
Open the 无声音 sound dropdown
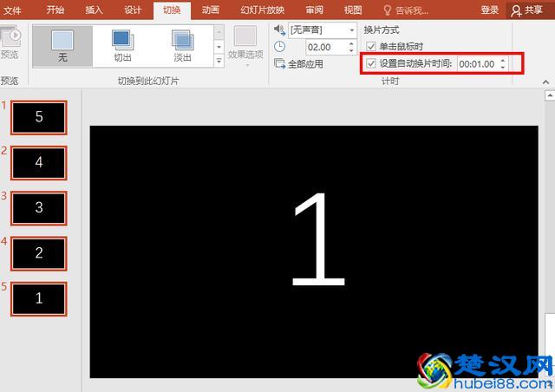point(352,30)
